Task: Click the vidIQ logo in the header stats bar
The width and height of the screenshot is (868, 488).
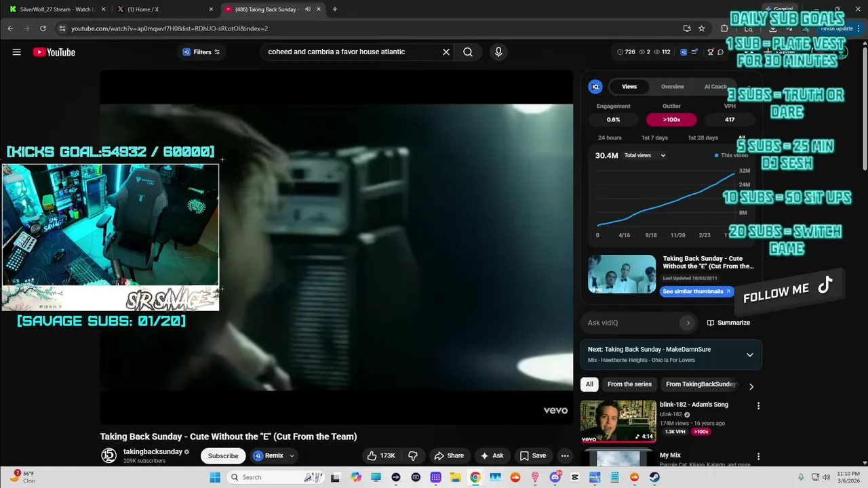Action: click(x=684, y=52)
